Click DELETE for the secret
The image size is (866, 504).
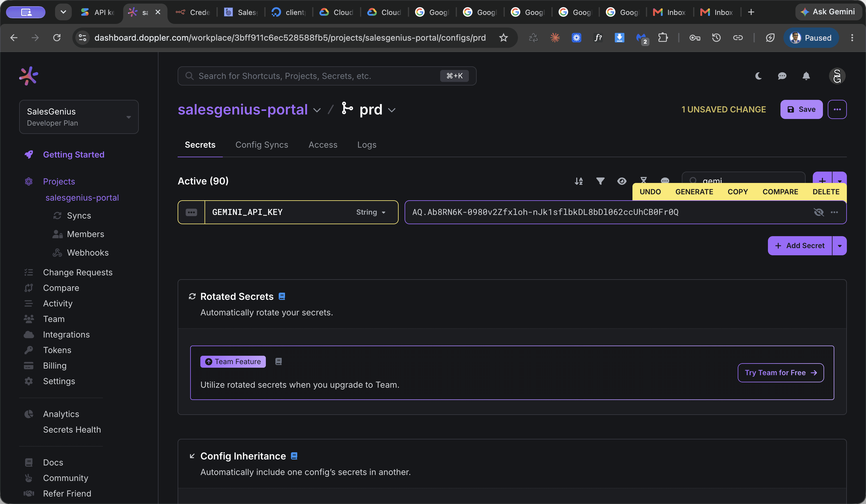(x=826, y=192)
